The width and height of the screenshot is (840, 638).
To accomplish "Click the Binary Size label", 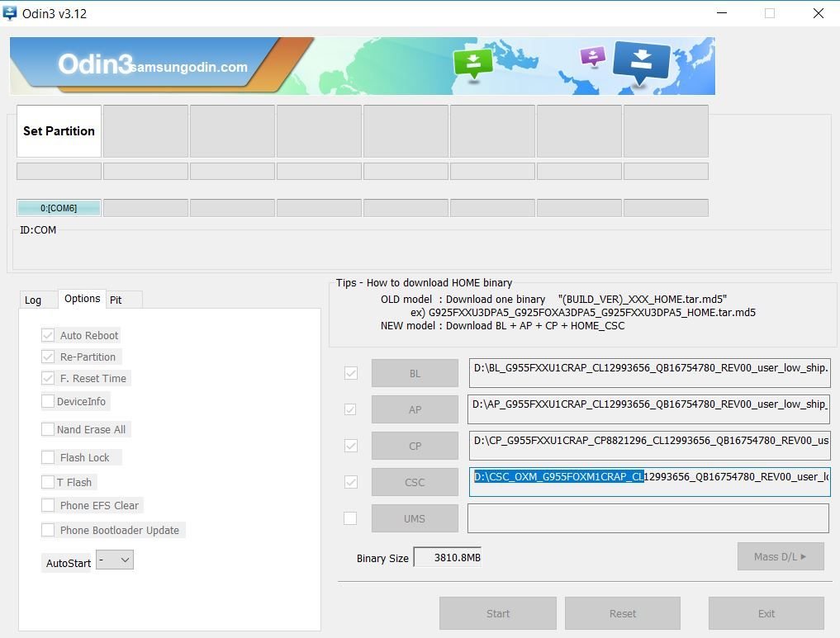I will click(x=382, y=558).
